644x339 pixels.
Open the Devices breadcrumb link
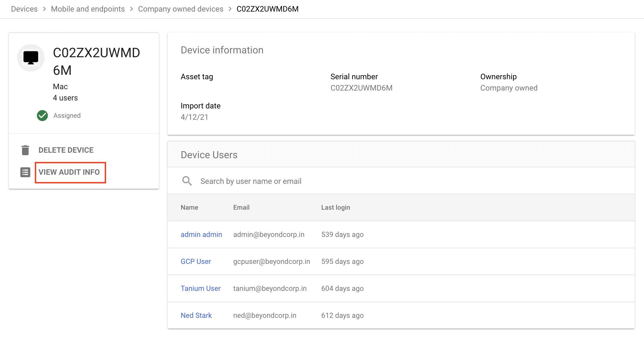pyautogui.click(x=24, y=9)
